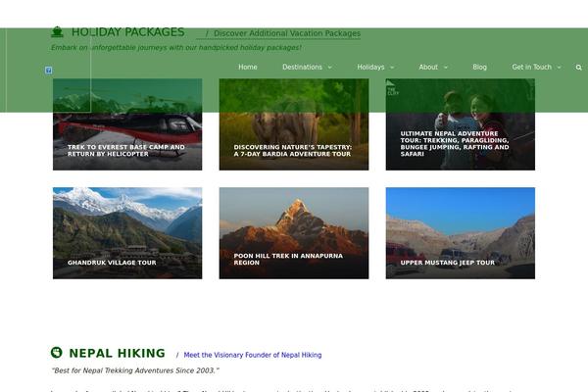The image size is (588, 392).
Task: Expand the Destinations dropdown chevron
Action: (329, 68)
